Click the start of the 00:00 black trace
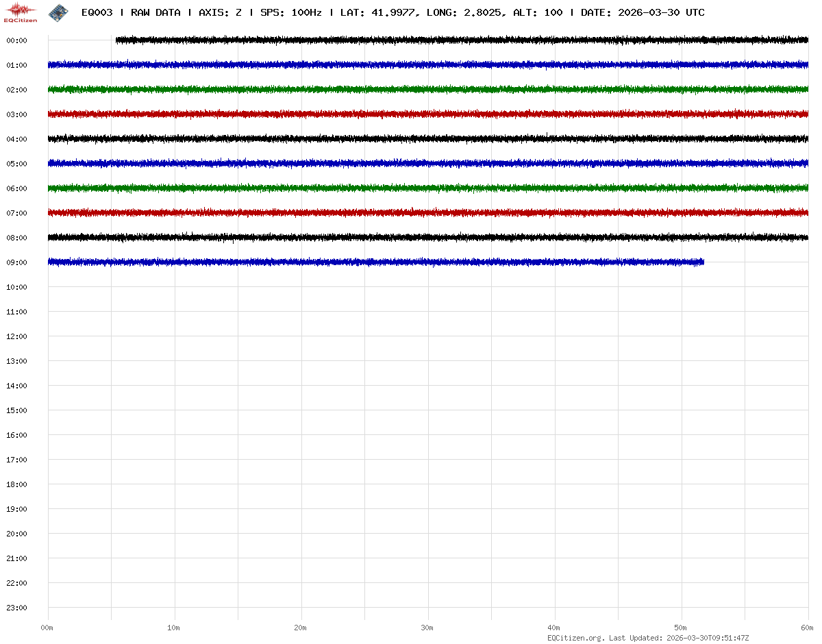Viewport: 822px width, 644px height. click(118, 40)
